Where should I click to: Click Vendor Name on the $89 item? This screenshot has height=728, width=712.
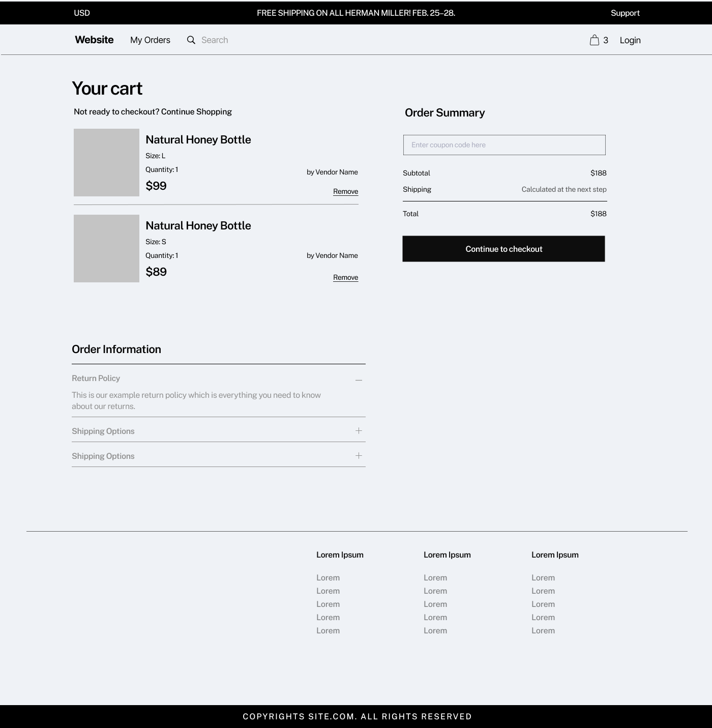337,255
